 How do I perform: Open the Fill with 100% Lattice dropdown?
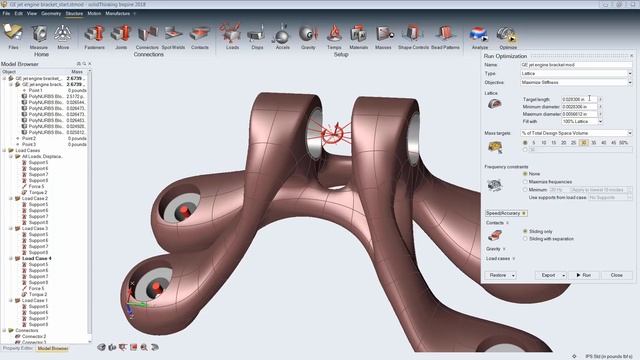coord(582,122)
